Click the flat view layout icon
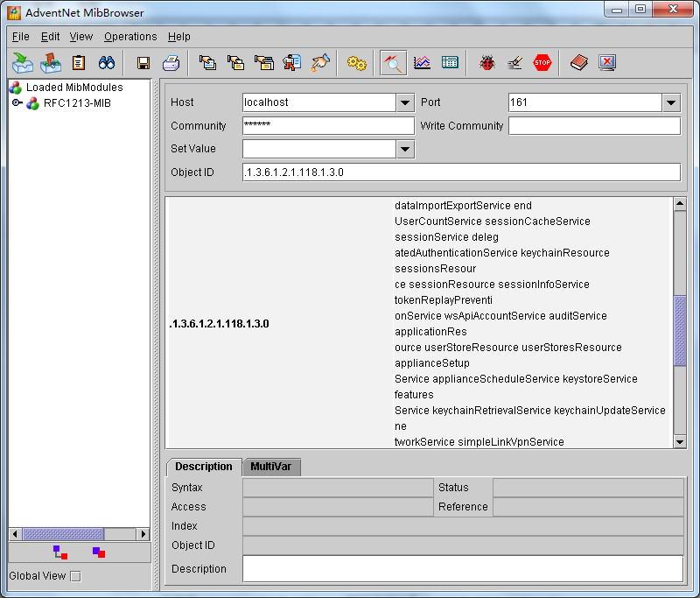This screenshot has width=700, height=598. pyautogui.click(x=99, y=552)
